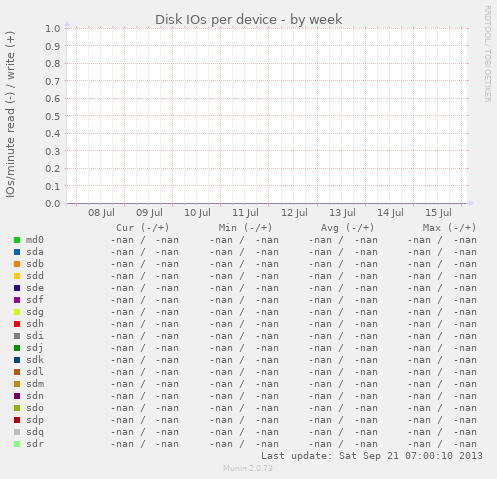Click the 'md0' device label

pos(35,240)
